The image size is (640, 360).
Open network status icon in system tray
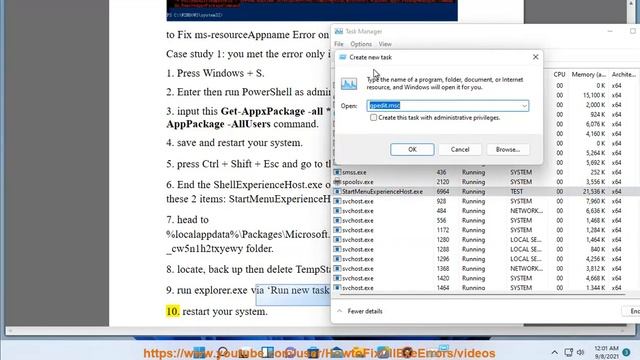click(x=568, y=352)
